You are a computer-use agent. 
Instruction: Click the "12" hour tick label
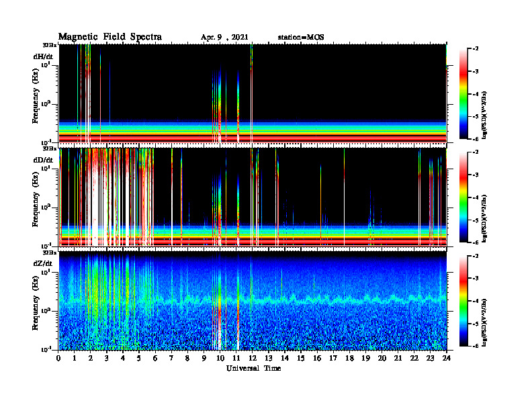click(252, 358)
